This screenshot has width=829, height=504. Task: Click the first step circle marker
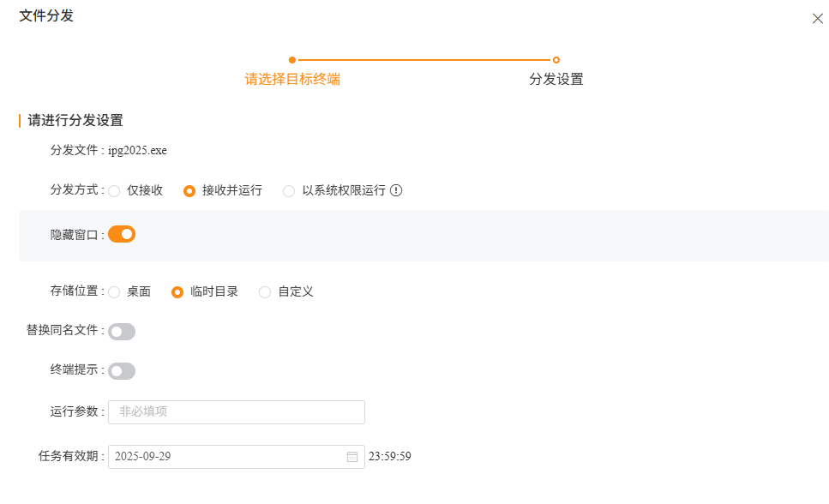(x=292, y=60)
